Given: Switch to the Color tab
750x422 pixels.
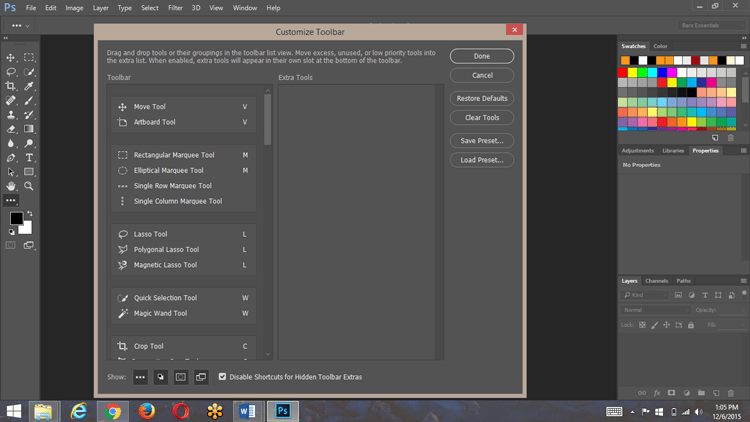Looking at the screenshot, I should point(660,46).
